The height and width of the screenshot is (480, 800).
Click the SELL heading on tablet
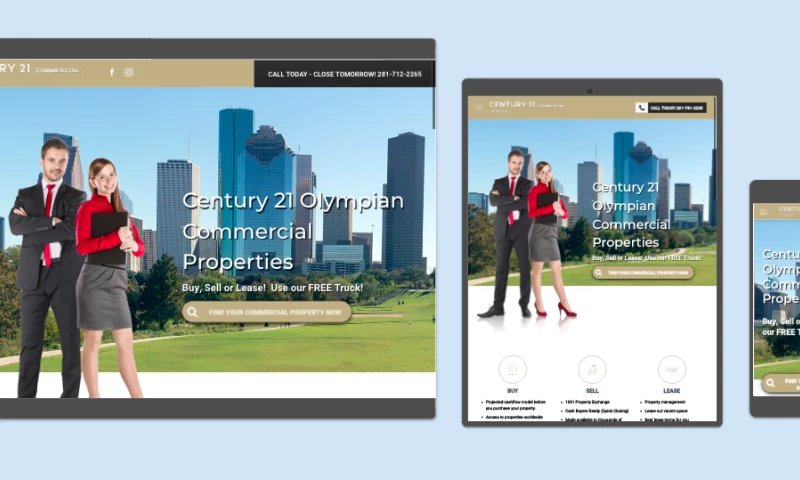point(592,391)
